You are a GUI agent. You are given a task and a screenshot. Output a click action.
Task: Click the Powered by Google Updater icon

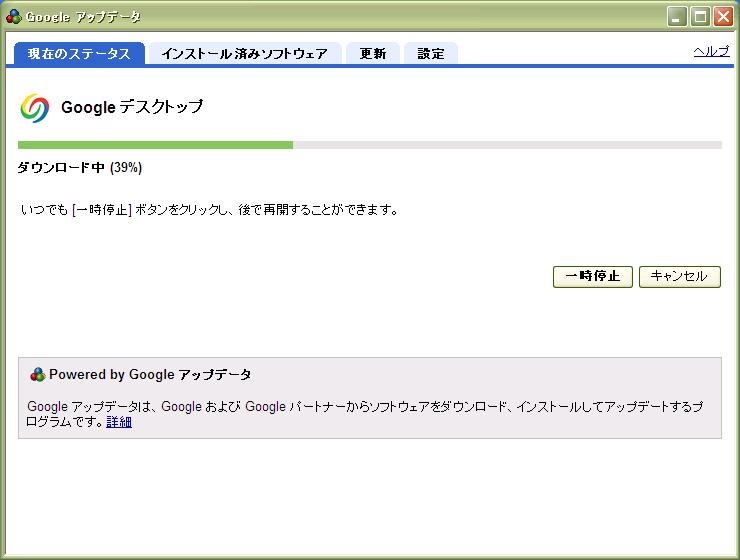click(37, 375)
